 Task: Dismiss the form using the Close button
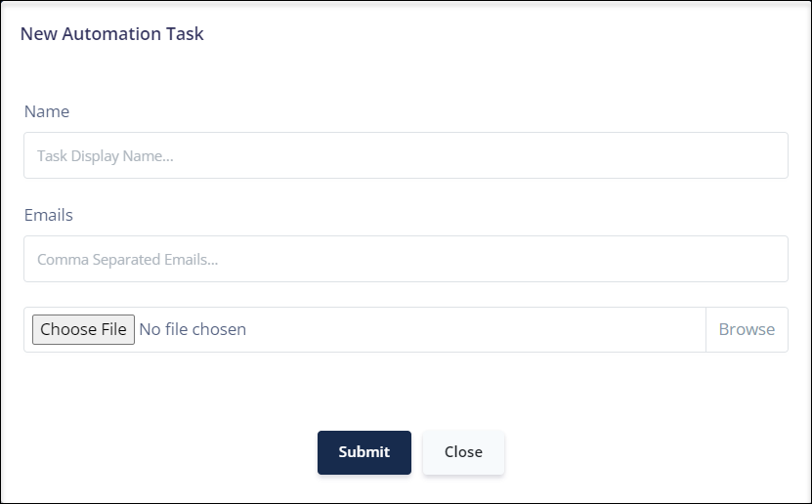(463, 452)
